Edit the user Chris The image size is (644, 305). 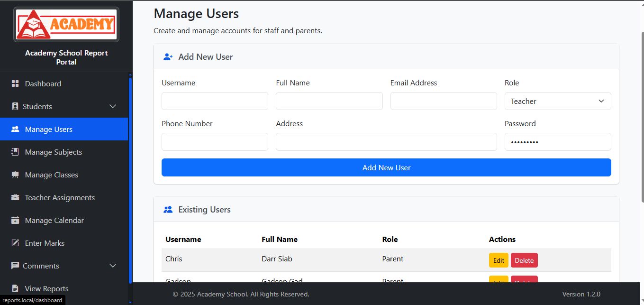[498, 260]
